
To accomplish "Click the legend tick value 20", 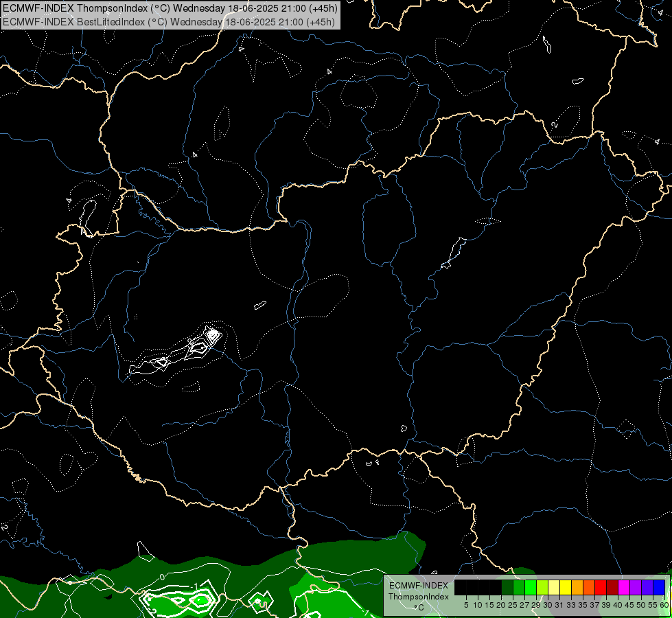I will click(501, 605).
